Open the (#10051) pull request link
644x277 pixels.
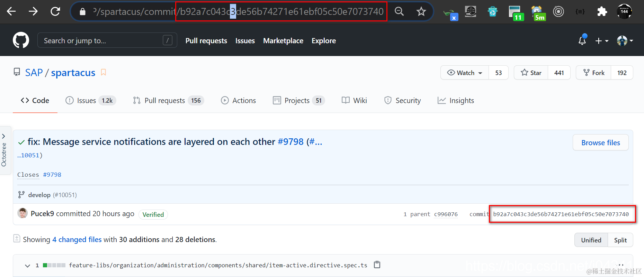(x=65, y=195)
